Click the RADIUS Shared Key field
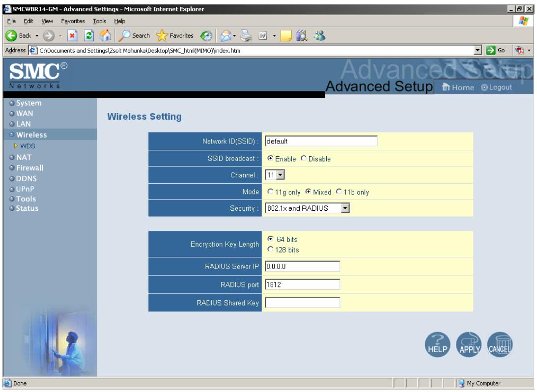 [x=303, y=303]
